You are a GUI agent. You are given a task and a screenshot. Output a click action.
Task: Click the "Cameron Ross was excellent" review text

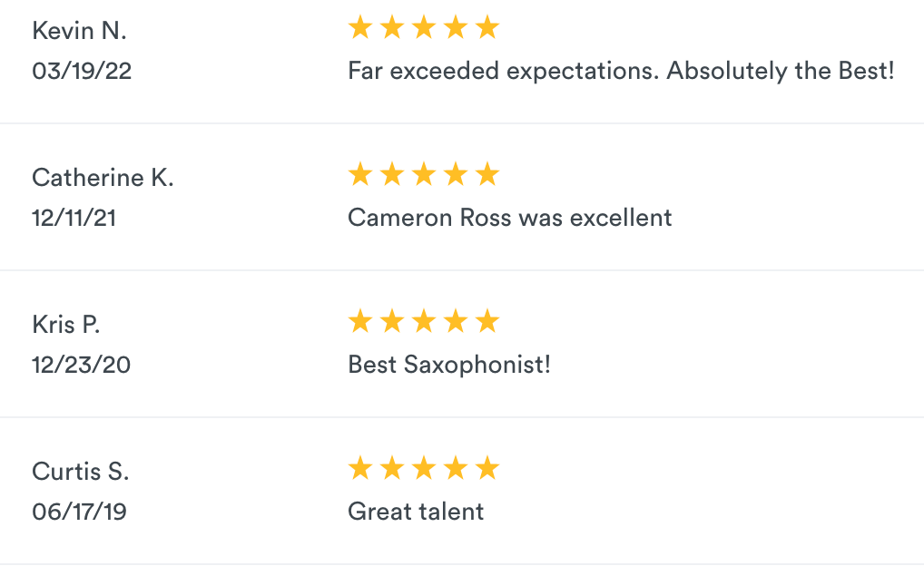pos(510,218)
